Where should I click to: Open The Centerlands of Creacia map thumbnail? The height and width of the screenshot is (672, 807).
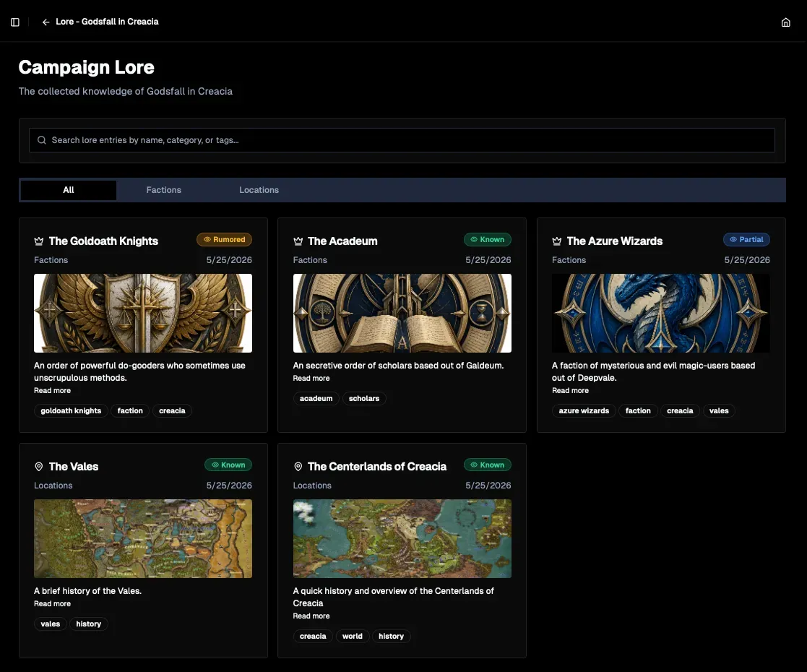coord(402,538)
